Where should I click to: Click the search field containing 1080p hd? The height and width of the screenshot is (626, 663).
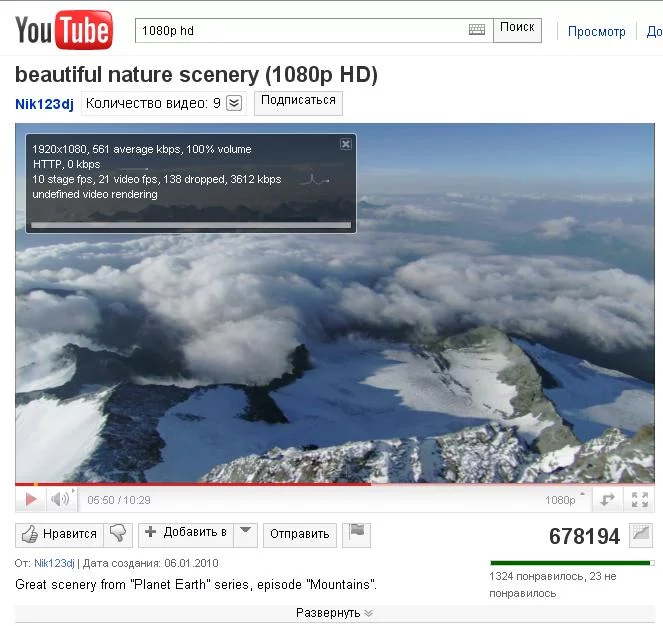click(x=301, y=30)
